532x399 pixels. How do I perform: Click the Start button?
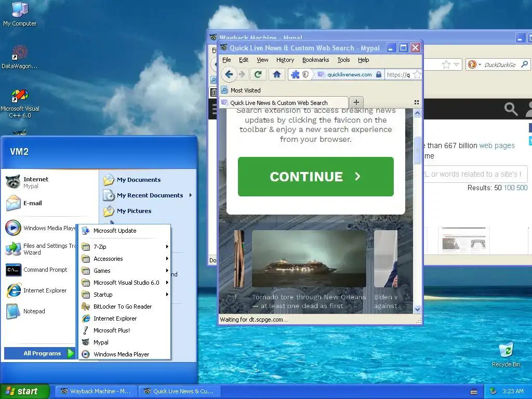point(24,391)
